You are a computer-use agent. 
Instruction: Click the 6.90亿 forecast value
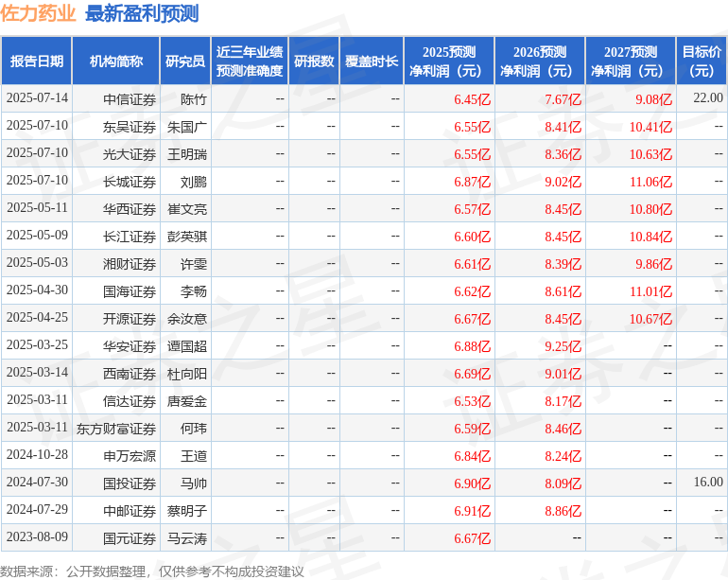(472, 483)
